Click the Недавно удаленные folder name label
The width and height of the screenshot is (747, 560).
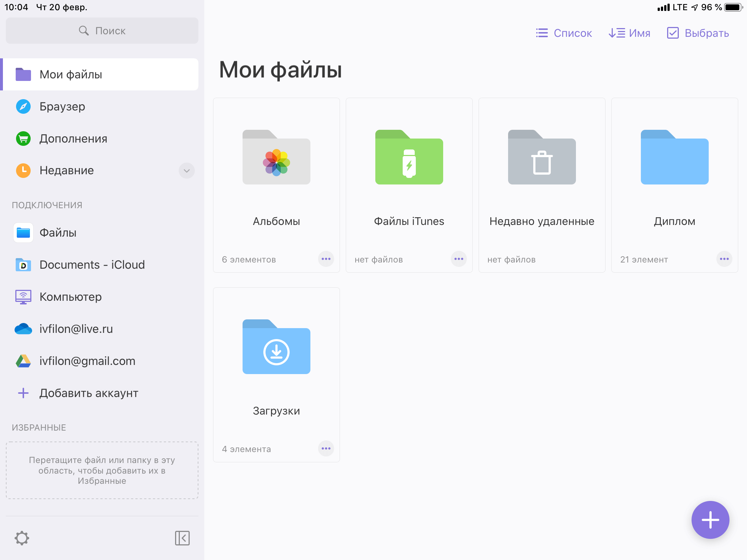point(542,221)
